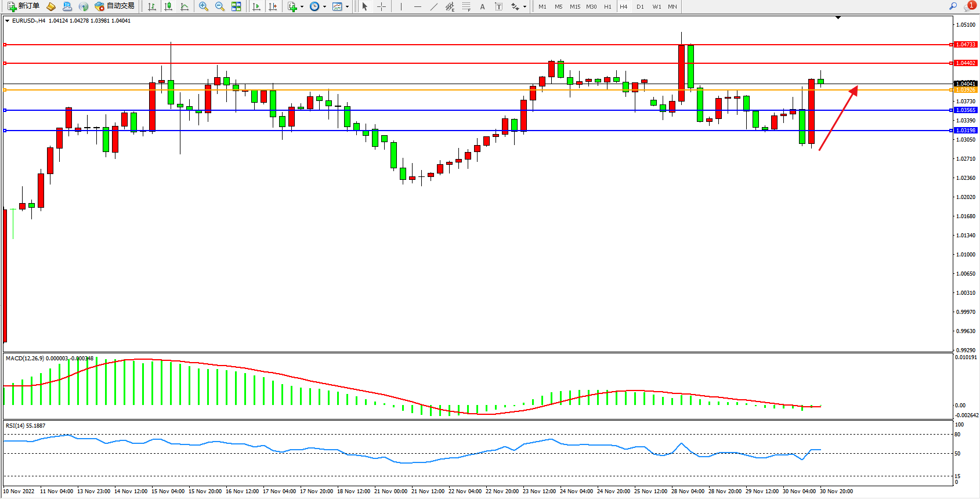Select the crosshair tool

[x=381, y=6]
